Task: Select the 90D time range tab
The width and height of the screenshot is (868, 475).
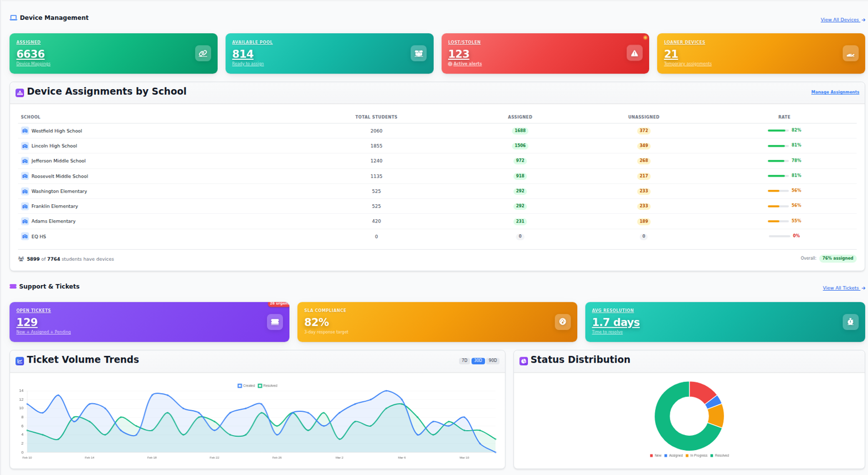Action: click(492, 360)
